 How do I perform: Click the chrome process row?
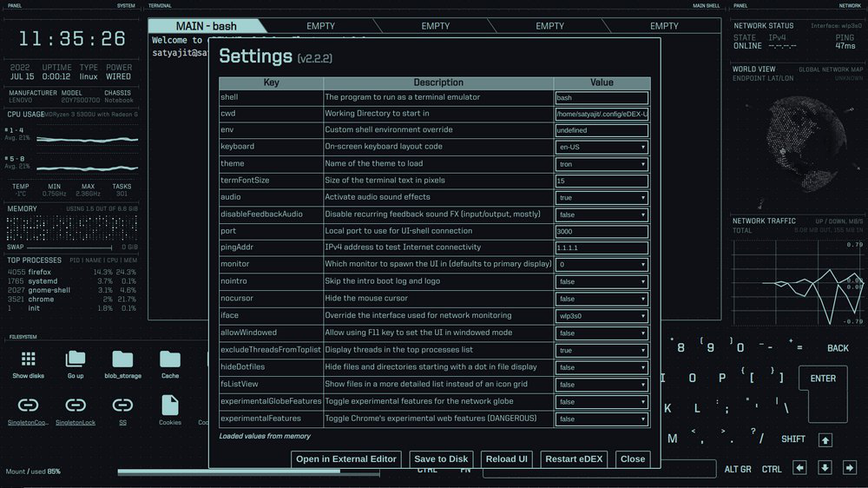pyautogui.click(x=72, y=299)
